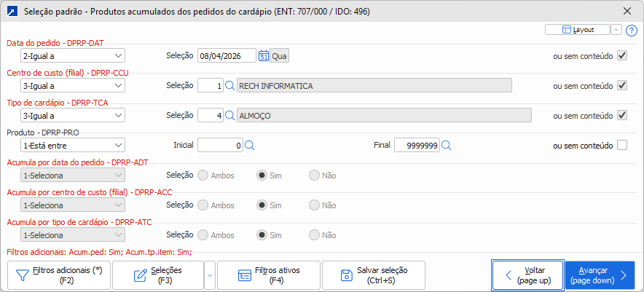The height and width of the screenshot is (292, 644).
Task: Click ALMOÇO description field
Action: tap(384, 115)
